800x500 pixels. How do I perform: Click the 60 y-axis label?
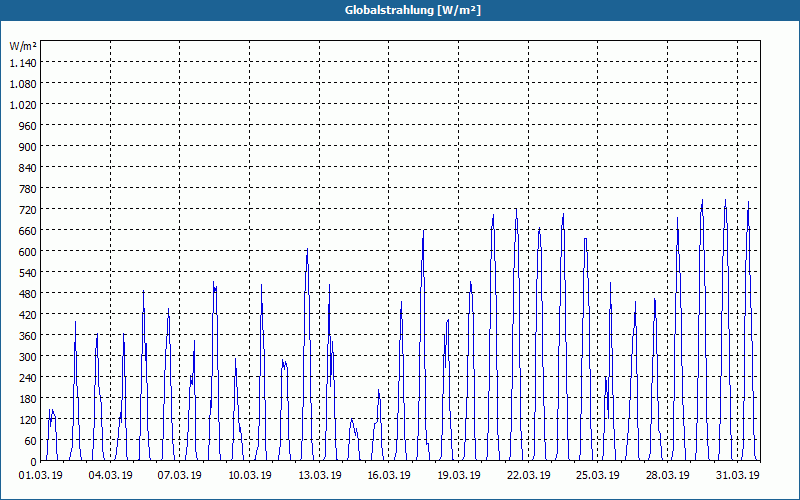(31, 440)
